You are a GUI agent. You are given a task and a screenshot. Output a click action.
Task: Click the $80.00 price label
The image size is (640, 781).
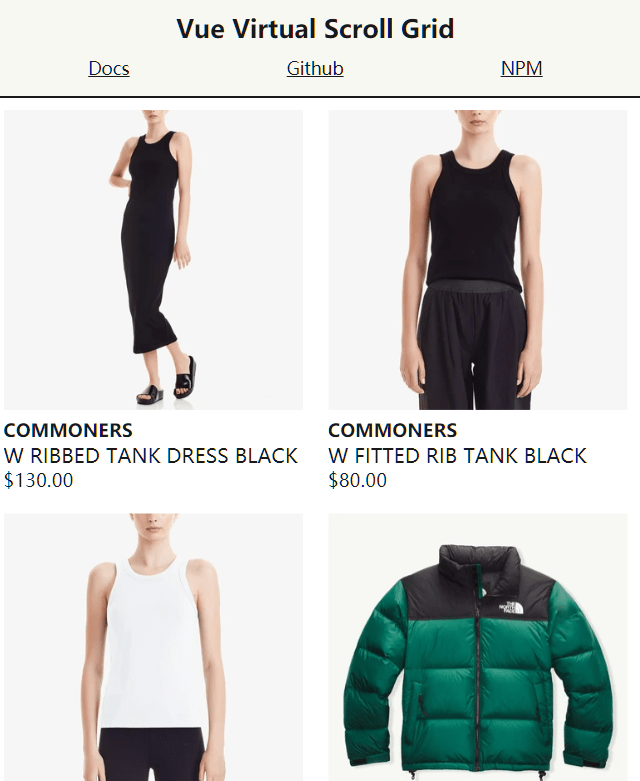point(358,480)
